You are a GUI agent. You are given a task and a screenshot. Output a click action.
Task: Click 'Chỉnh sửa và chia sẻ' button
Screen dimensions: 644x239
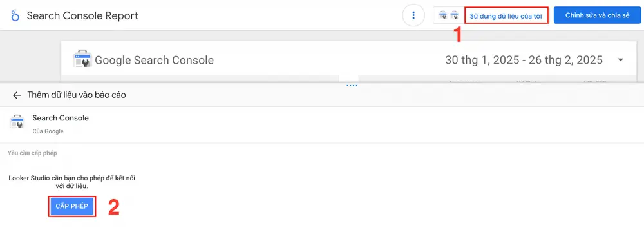[x=597, y=15]
